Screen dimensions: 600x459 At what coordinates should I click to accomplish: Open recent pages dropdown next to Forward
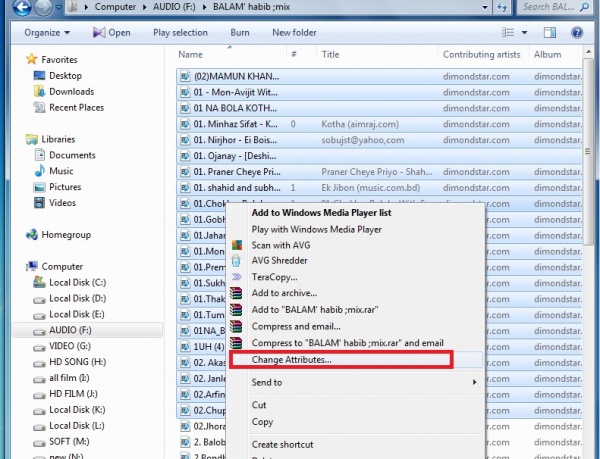[x=59, y=7]
